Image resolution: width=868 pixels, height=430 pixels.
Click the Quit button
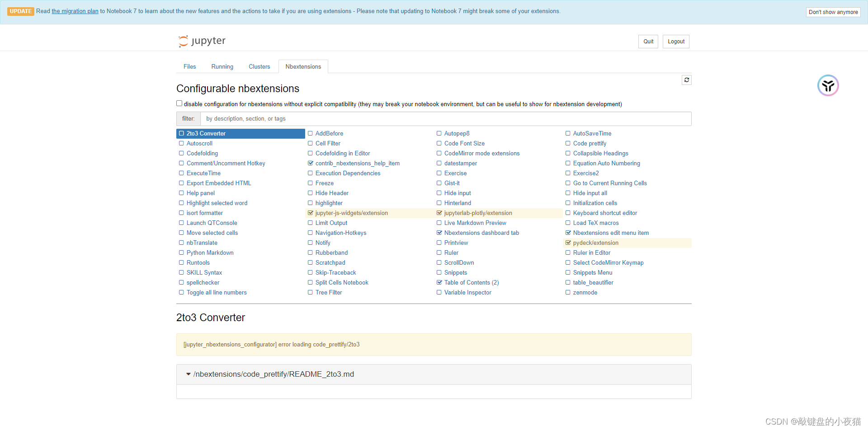coord(648,42)
